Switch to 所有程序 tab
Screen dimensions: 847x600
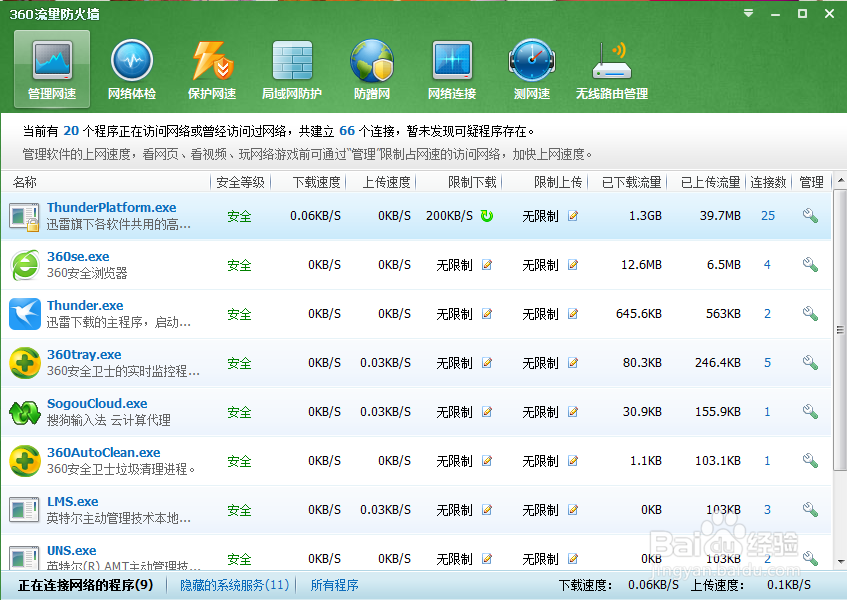click(x=334, y=585)
